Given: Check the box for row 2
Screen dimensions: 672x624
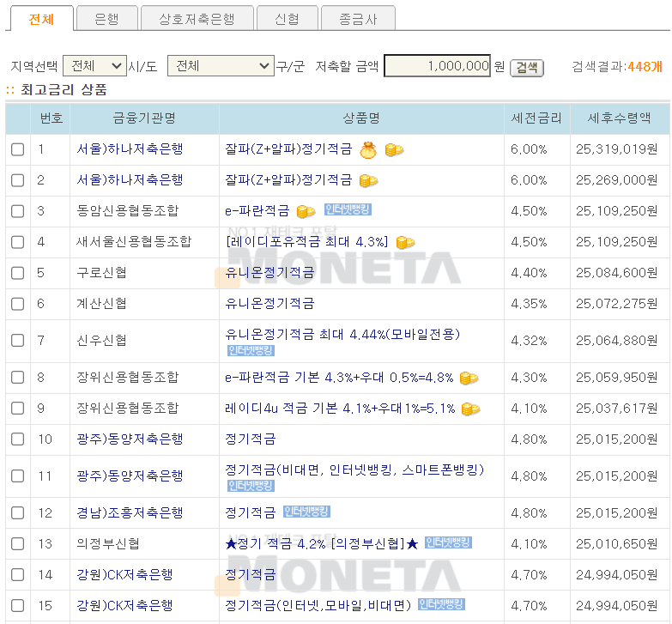Looking at the screenshot, I should (17, 180).
